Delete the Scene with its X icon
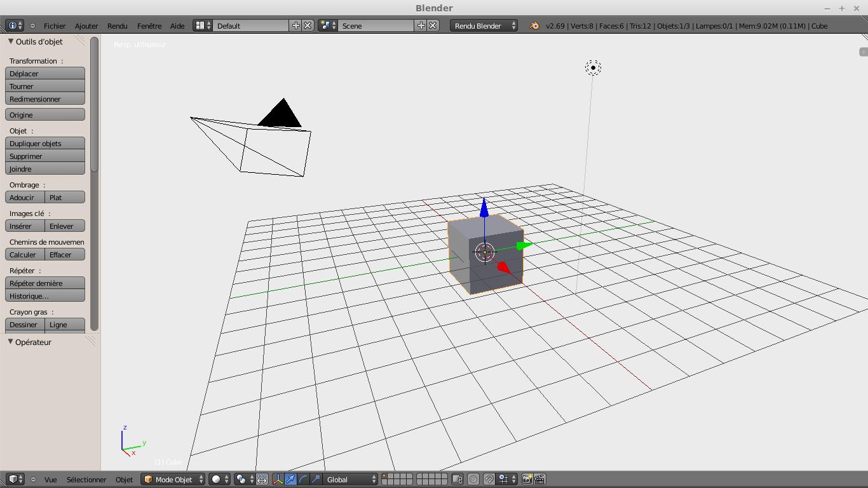 click(x=433, y=25)
